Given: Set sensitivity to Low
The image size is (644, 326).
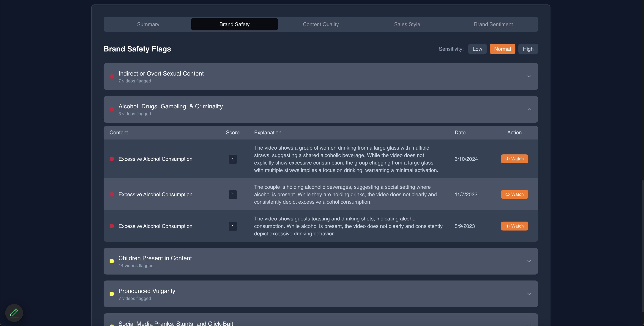Looking at the screenshot, I should [477, 49].
